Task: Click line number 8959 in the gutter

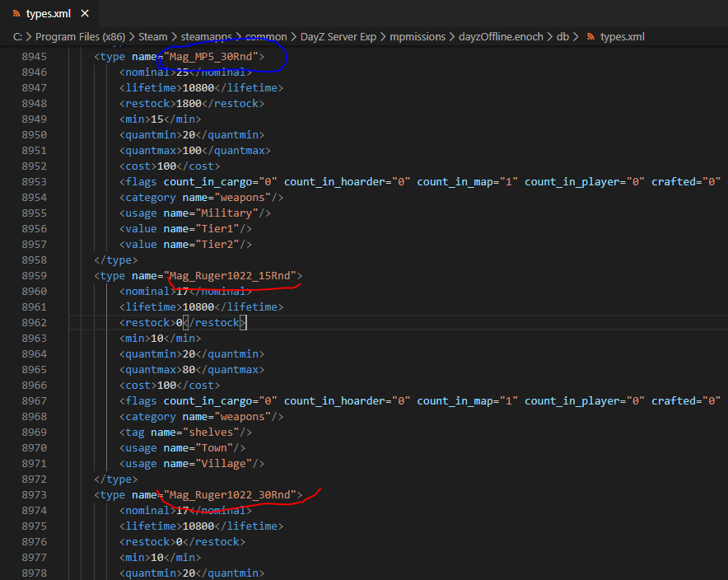Action: (x=35, y=276)
